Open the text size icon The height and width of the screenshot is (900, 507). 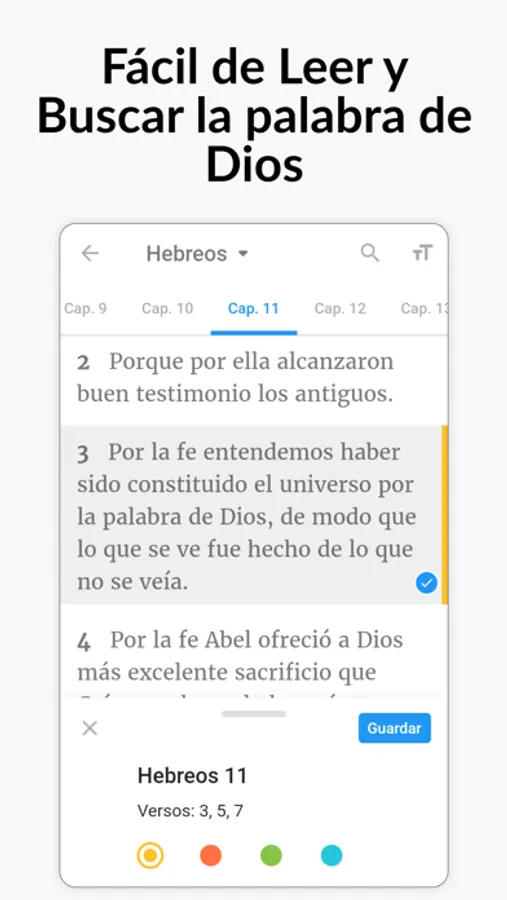click(423, 253)
